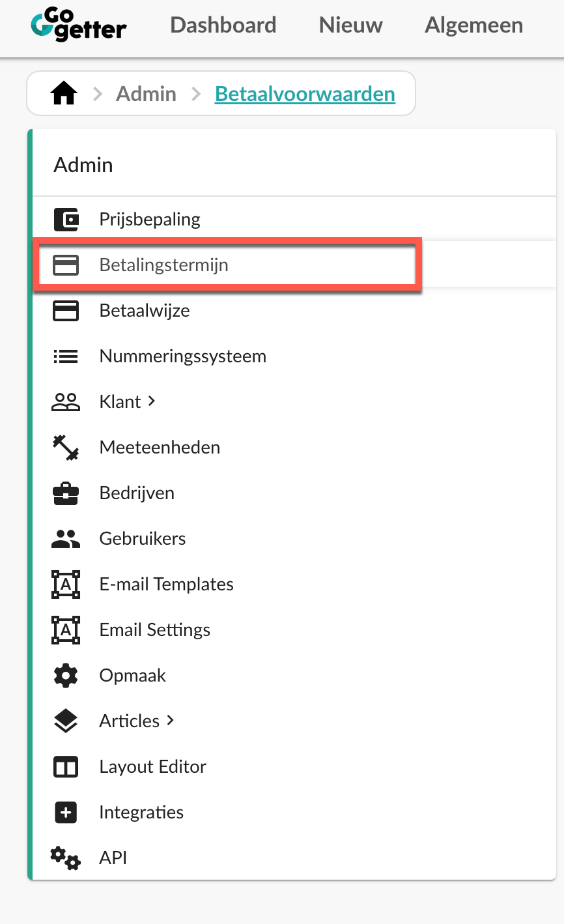
Task: Click the Integraties plus-box icon
Action: (66, 813)
